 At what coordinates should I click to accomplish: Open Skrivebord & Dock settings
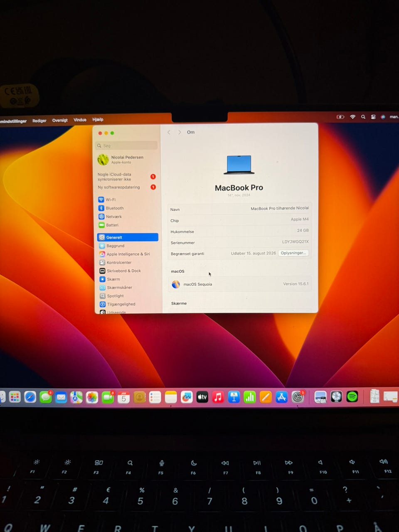[128, 271]
